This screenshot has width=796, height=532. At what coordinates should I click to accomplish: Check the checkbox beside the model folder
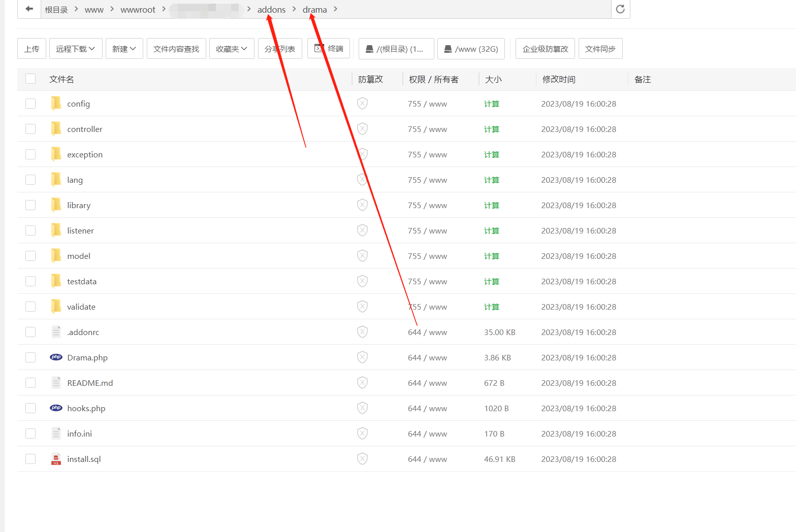[x=30, y=255]
